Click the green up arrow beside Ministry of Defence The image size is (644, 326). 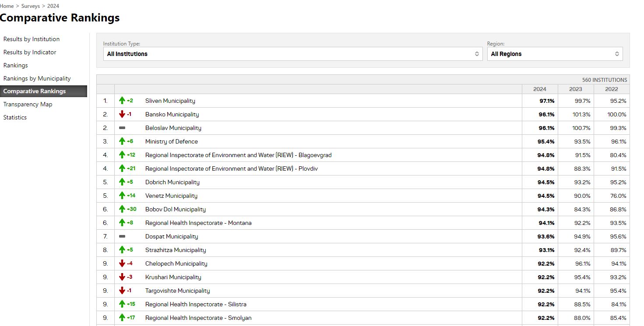pos(122,141)
